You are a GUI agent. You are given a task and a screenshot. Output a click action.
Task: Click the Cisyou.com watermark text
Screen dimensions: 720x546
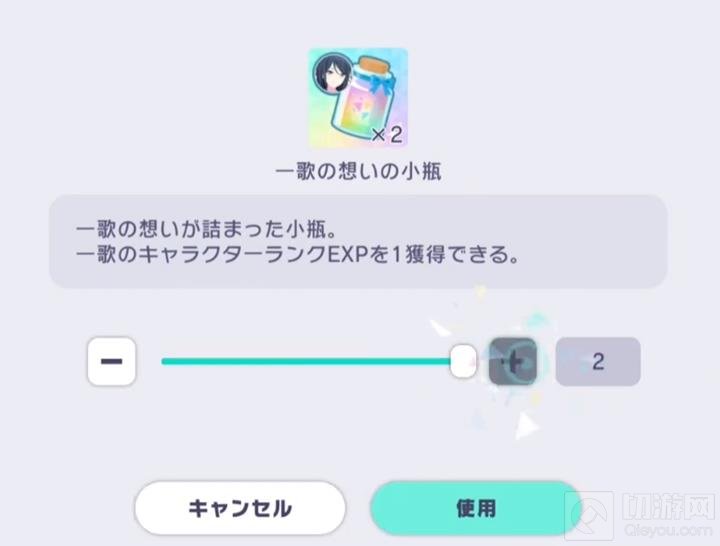(x=668, y=530)
